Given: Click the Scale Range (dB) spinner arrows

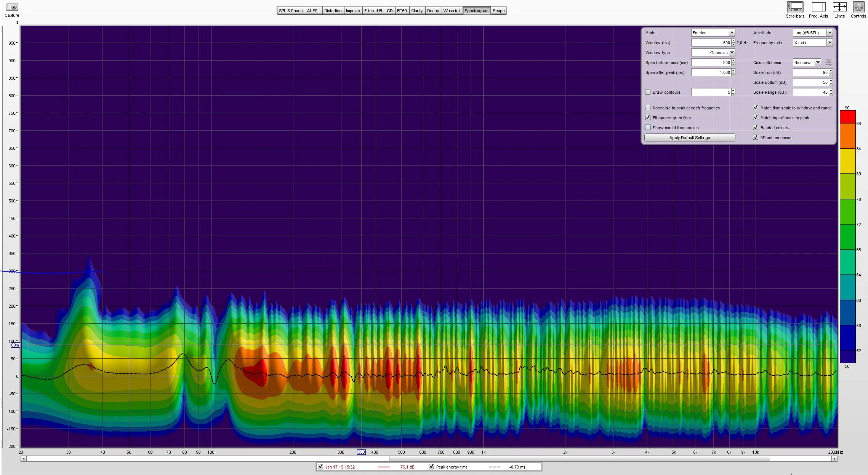Looking at the screenshot, I should click(831, 92).
